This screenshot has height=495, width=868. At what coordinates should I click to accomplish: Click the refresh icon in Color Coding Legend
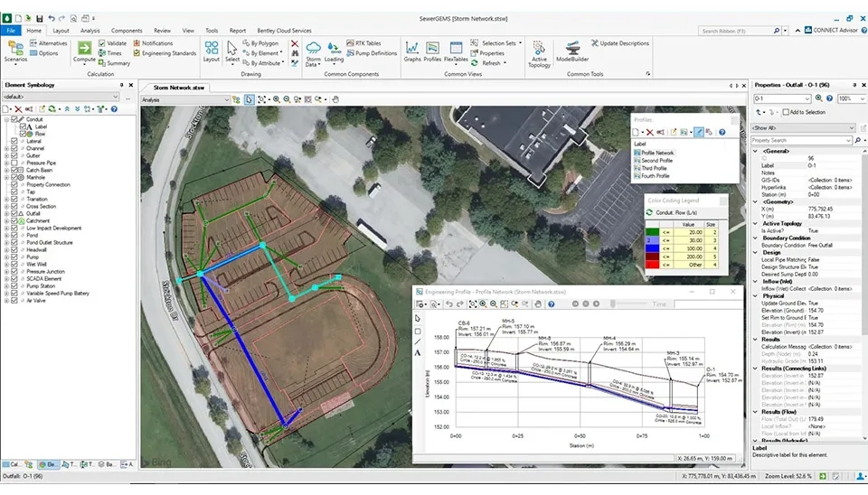point(649,212)
